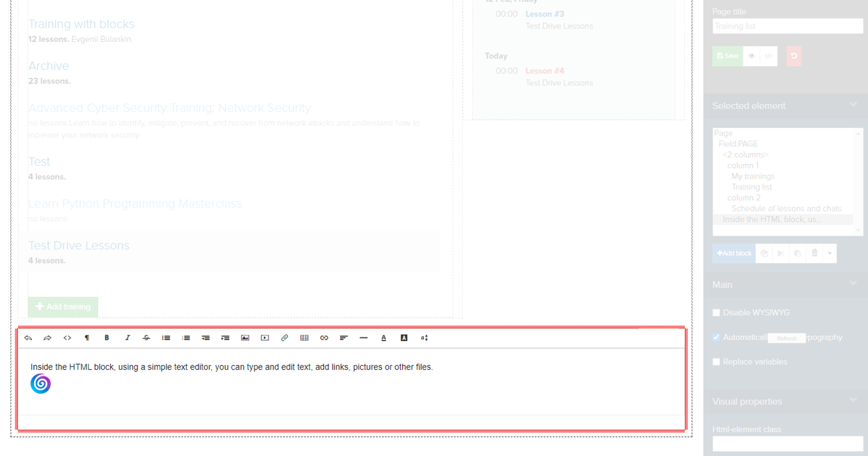Open the Learn Python Programming Masterclass link
Viewport: 868px width, 456px height.
point(135,204)
